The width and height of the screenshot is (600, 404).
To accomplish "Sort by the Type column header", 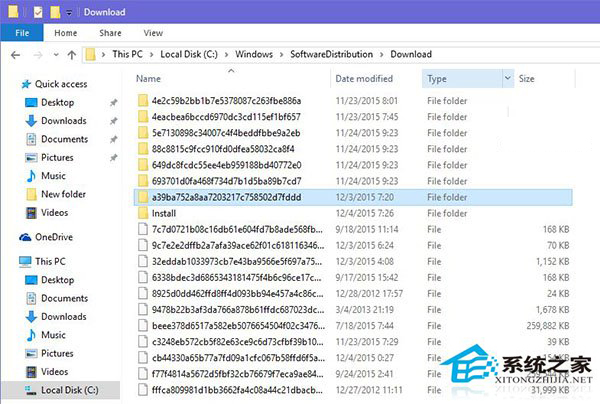I will point(437,79).
